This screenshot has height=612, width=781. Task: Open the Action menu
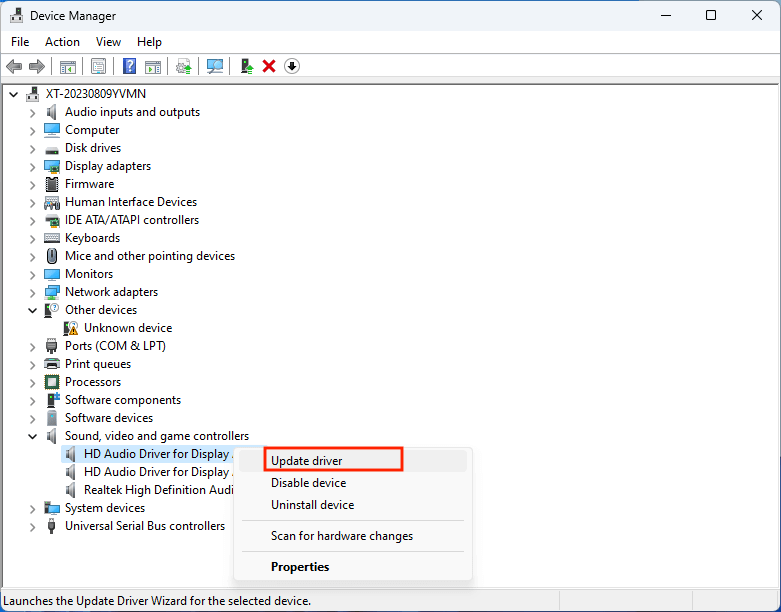62,42
